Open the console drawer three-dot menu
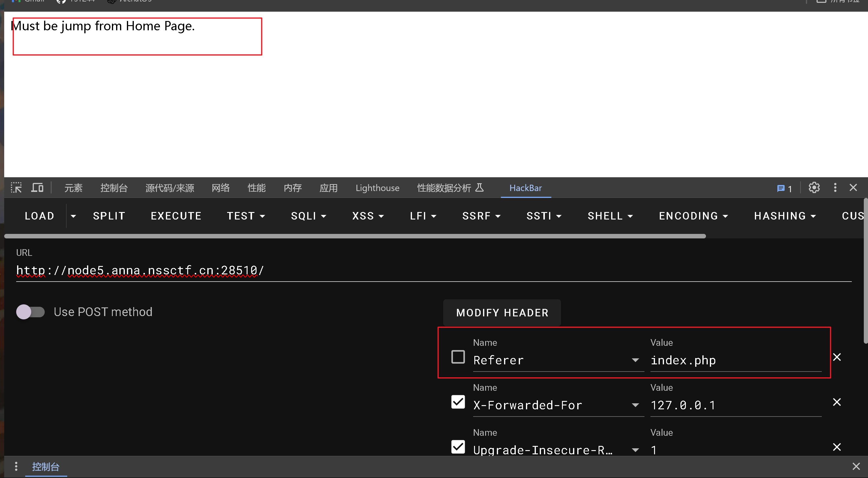 [x=16, y=466]
